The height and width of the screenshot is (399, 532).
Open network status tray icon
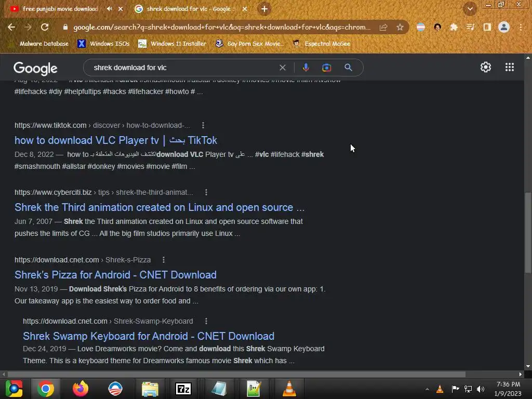click(x=468, y=389)
